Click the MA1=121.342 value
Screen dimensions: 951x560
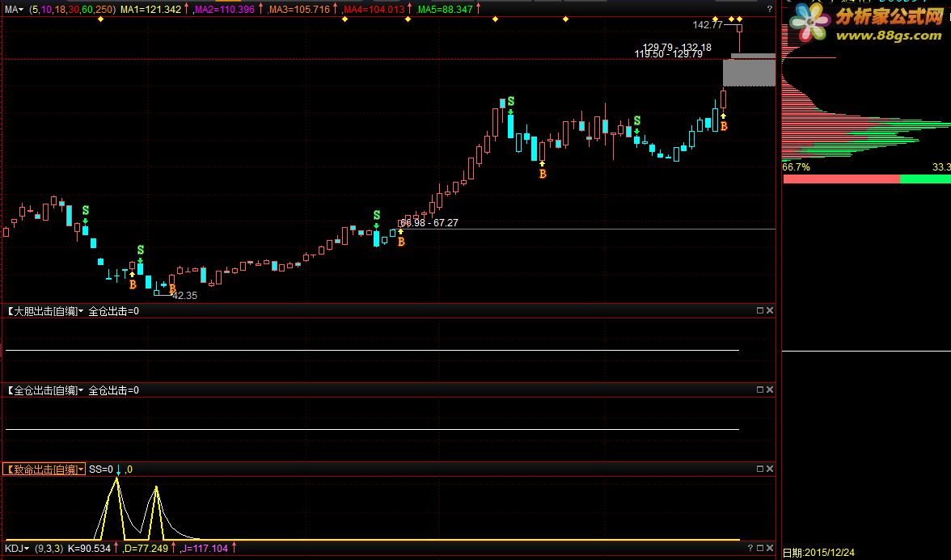150,9
